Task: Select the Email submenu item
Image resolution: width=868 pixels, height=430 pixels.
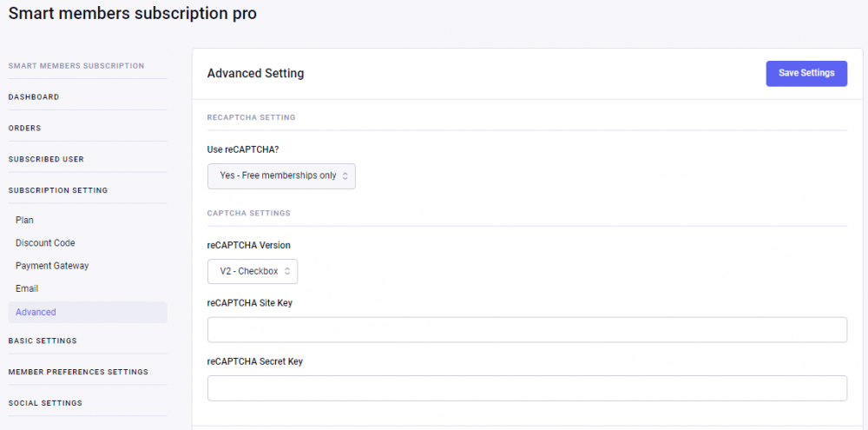Action: point(27,288)
